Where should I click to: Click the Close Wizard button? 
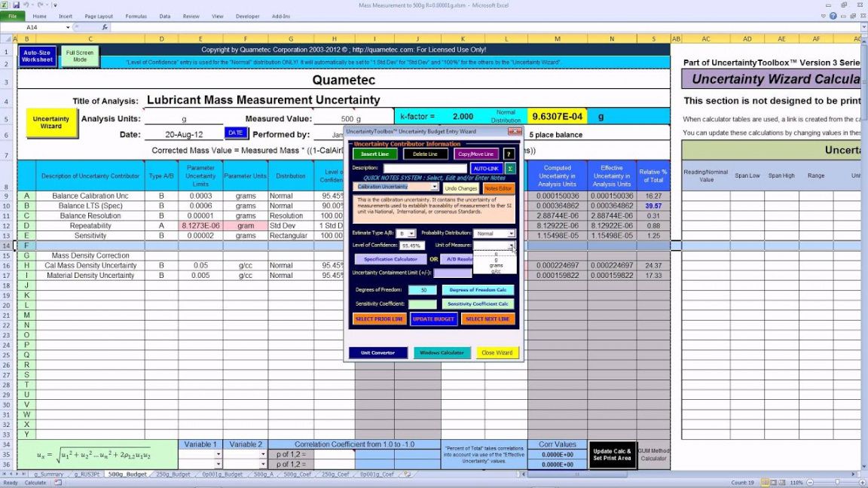tap(497, 352)
